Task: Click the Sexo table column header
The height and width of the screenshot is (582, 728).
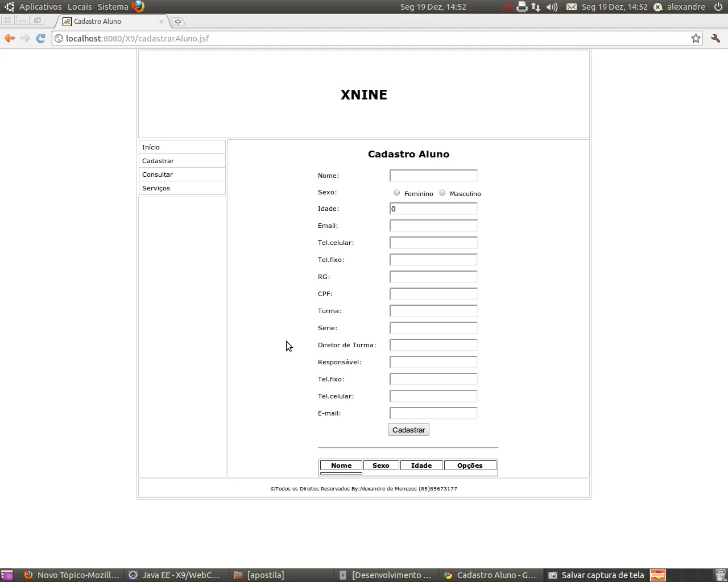Action: click(381, 465)
